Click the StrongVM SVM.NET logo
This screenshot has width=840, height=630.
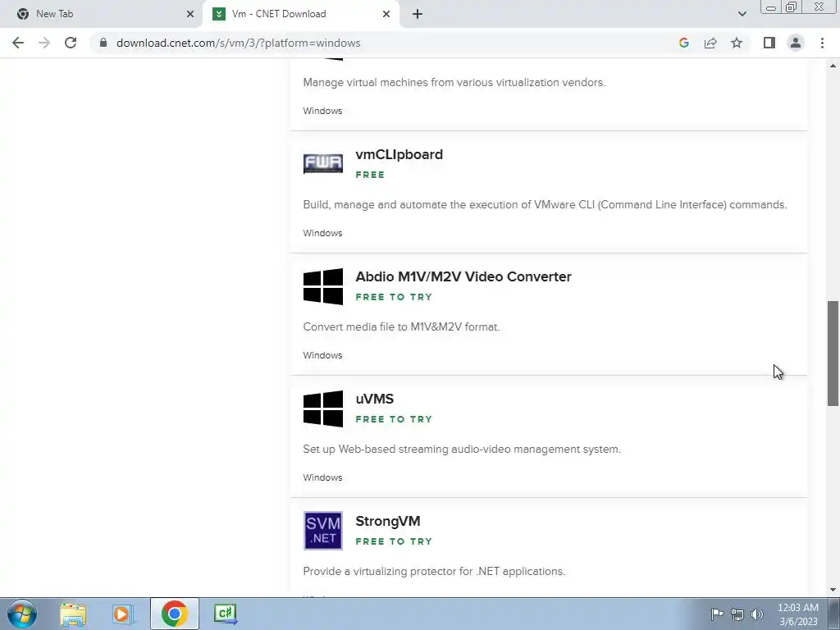(323, 531)
